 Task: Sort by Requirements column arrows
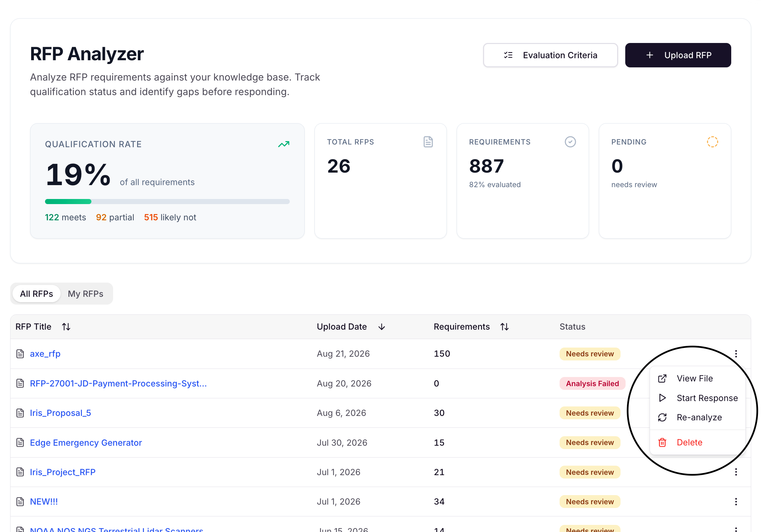tap(504, 327)
